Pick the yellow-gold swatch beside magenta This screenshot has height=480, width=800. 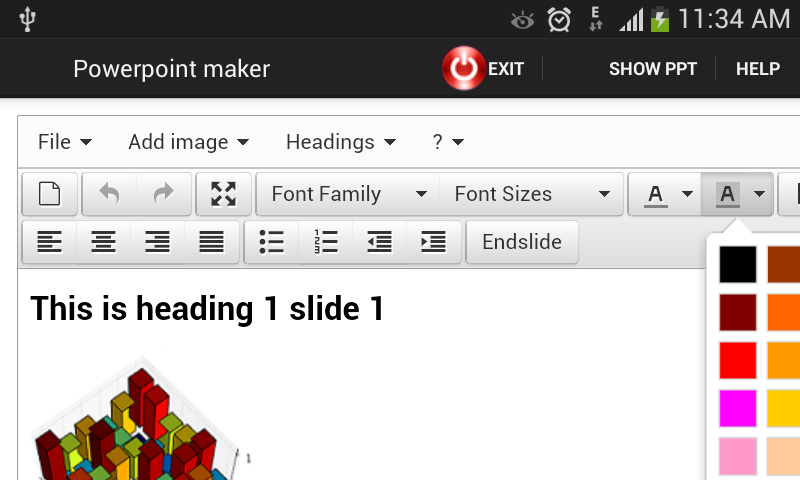coord(784,409)
